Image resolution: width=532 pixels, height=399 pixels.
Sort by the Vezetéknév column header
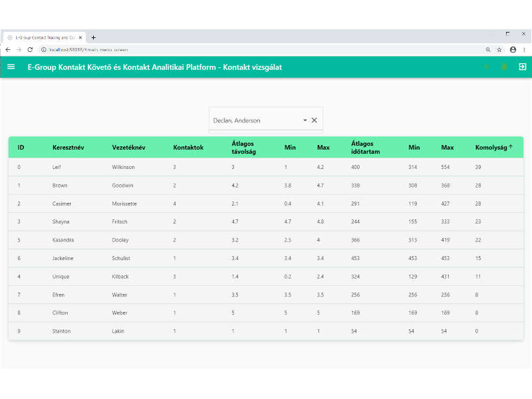128,148
